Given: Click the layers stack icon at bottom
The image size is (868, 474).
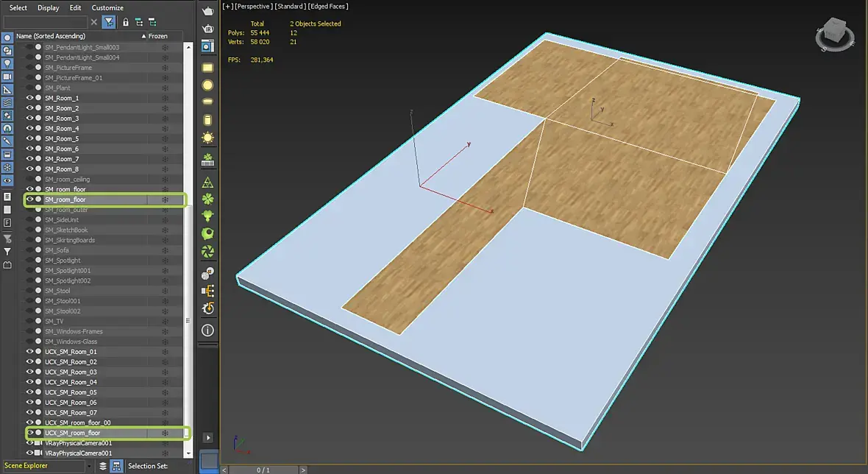Looking at the screenshot, I should pyautogui.click(x=103, y=466).
